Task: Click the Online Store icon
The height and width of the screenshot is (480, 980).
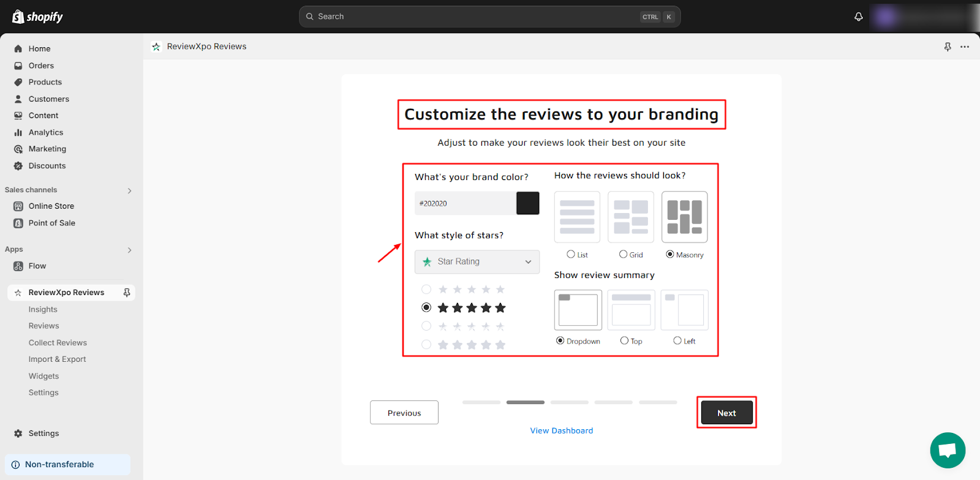Action: pos(18,206)
